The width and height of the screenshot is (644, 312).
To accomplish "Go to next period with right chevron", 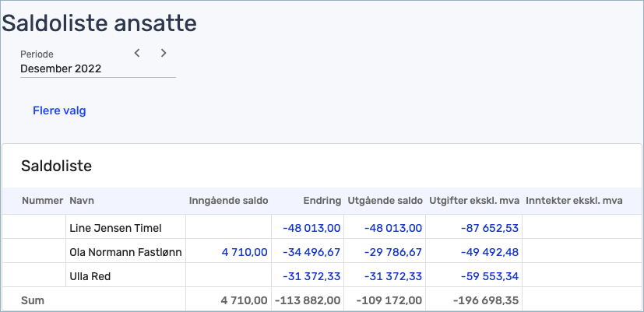I will pos(164,53).
